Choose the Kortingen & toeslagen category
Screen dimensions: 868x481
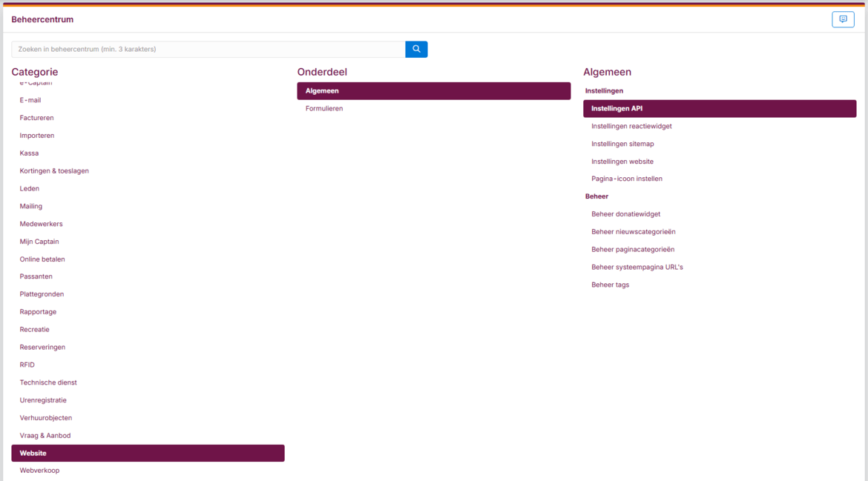[54, 171]
